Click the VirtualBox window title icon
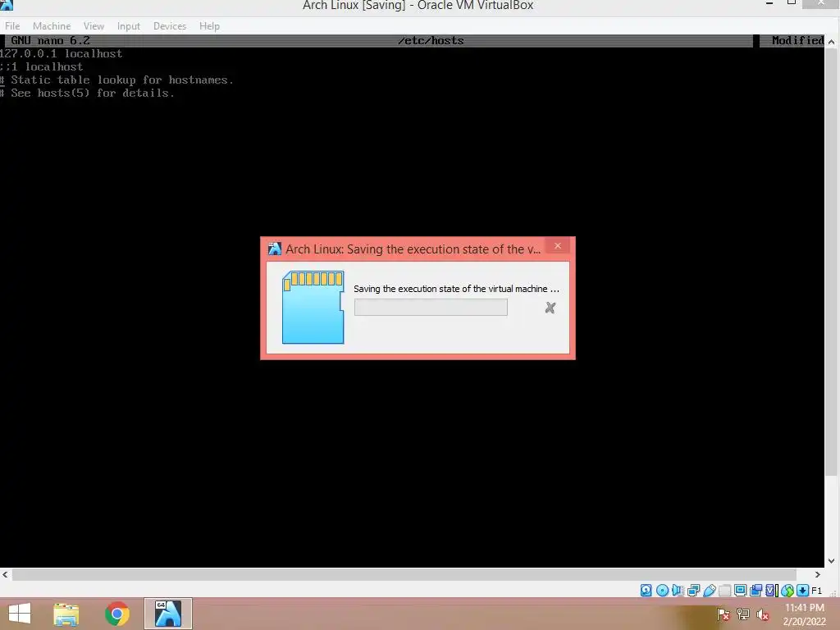The width and height of the screenshot is (840, 630). coord(7,5)
